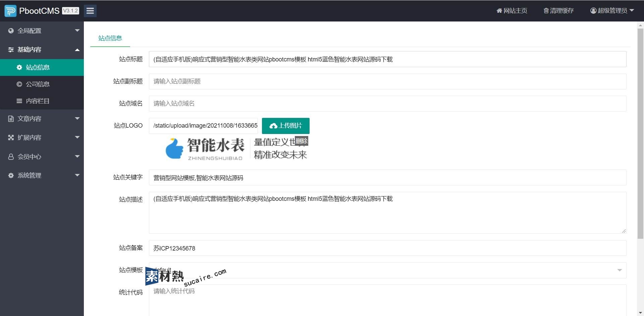
Task: Click the copyright icon beside 公司信息
Action: coord(19,84)
